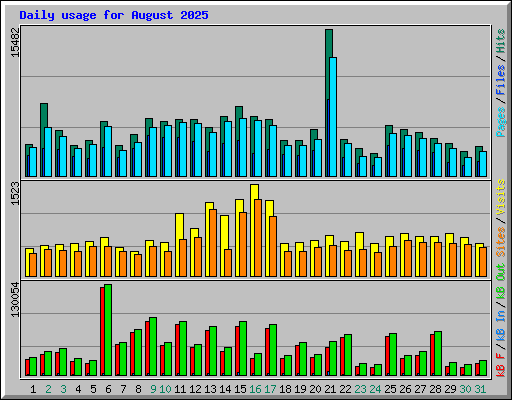Choose day label 28 on the x-axis
This screenshot has height=400, width=512.
tap(435, 389)
